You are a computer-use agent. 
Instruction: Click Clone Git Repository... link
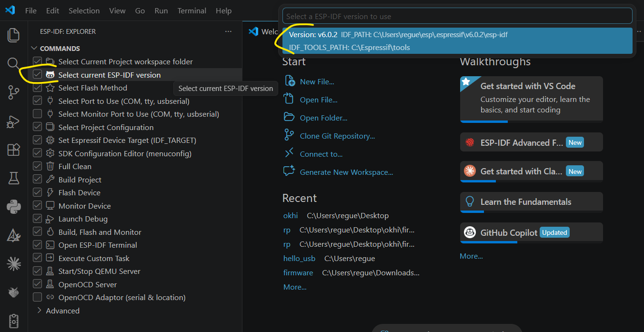[337, 136]
